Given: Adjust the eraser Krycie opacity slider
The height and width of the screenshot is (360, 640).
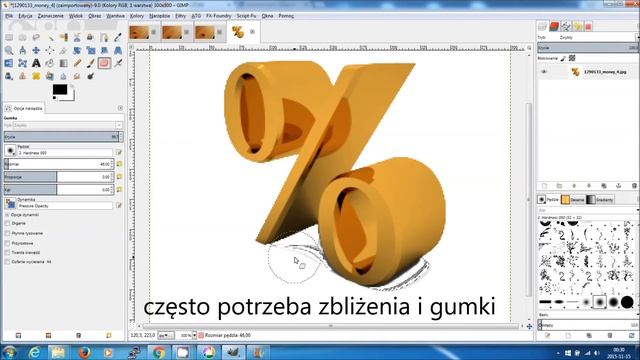Looking at the screenshot, I should click(x=63, y=137).
